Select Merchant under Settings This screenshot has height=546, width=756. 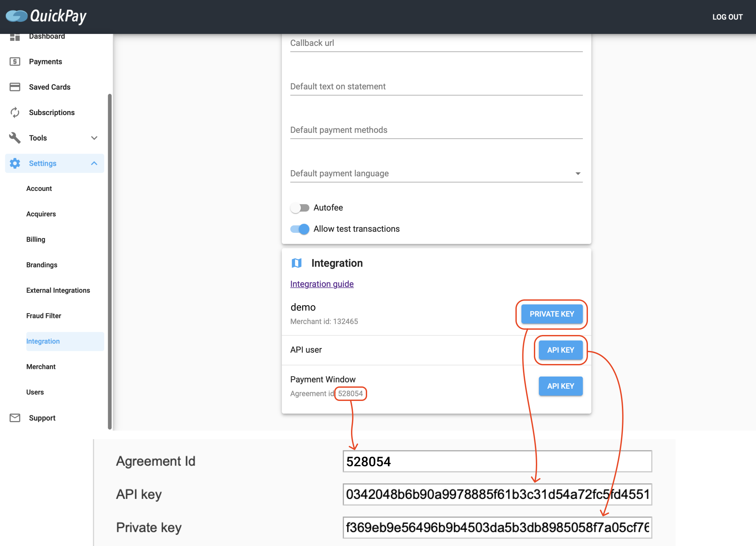click(x=41, y=367)
